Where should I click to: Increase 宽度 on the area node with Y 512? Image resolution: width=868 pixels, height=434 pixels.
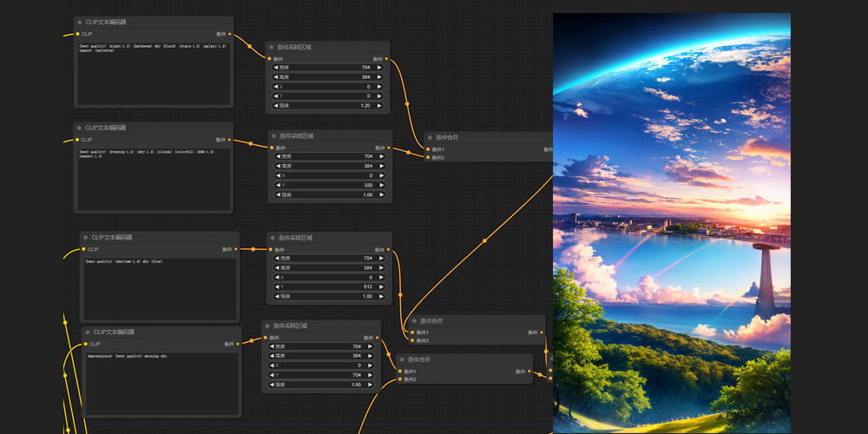click(x=381, y=258)
